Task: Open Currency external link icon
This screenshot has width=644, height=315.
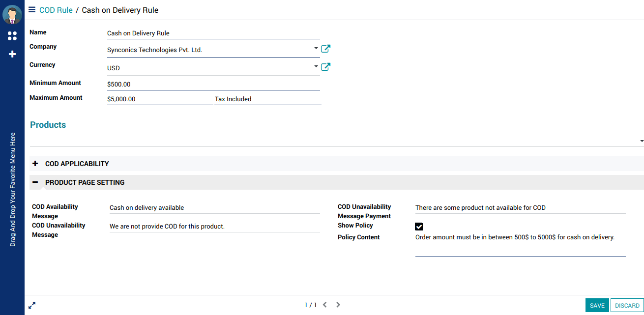Action: 325,67
